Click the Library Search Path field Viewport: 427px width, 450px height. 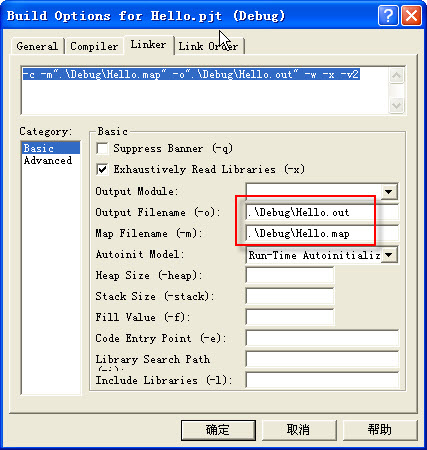(x=322, y=359)
